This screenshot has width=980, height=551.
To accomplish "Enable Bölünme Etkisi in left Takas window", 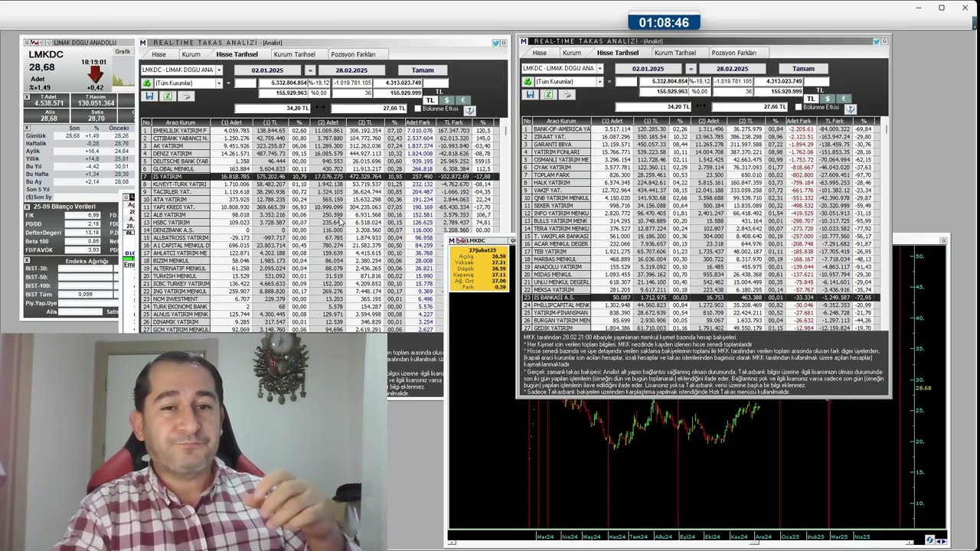I will pyautogui.click(x=417, y=109).
